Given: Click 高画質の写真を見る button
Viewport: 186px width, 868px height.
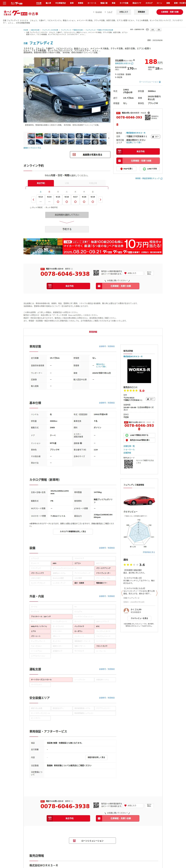Looking at the screenshot, I should click(90, 155).
